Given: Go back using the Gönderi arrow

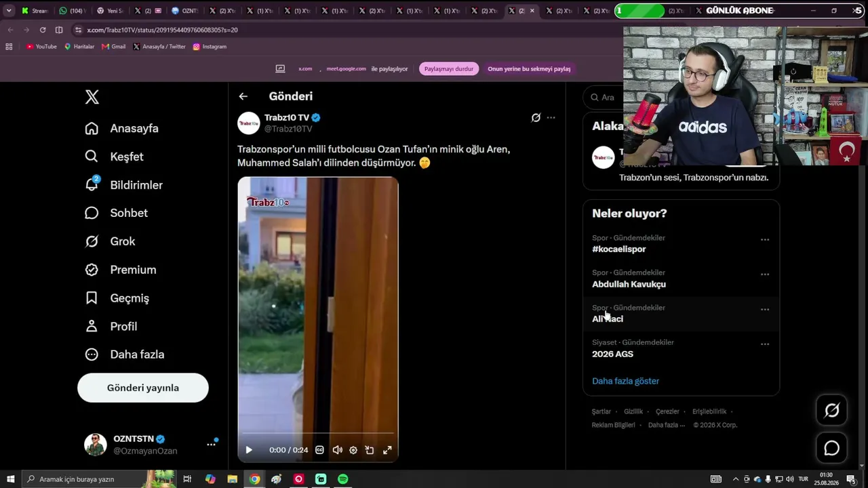Looking at the screenshot, I should point(243,96).
